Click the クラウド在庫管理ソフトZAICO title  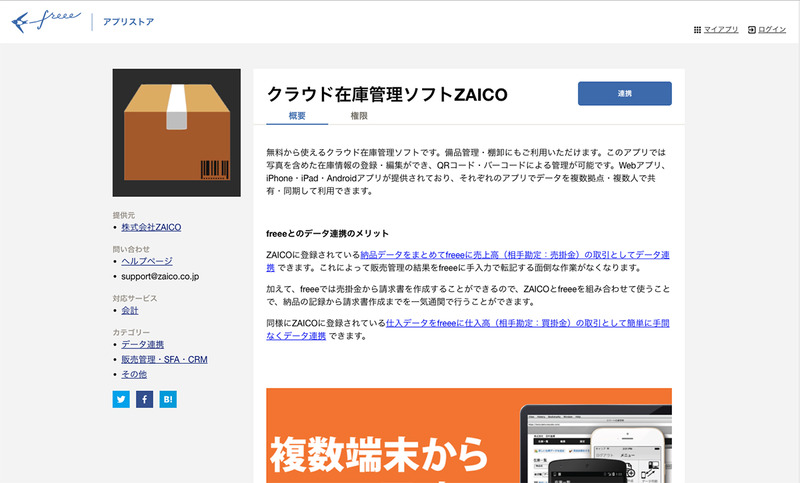tap(387, 94)
